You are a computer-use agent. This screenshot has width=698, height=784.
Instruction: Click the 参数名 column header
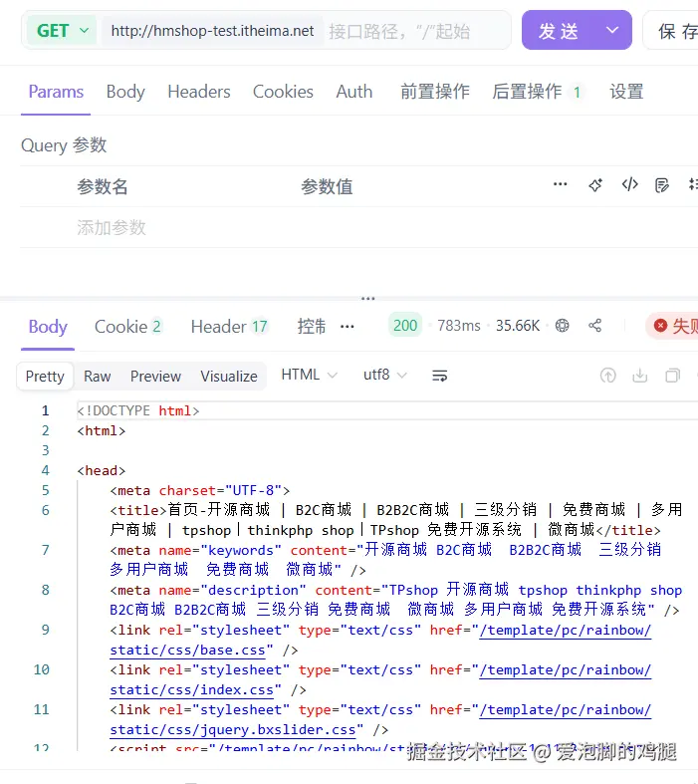103,186
